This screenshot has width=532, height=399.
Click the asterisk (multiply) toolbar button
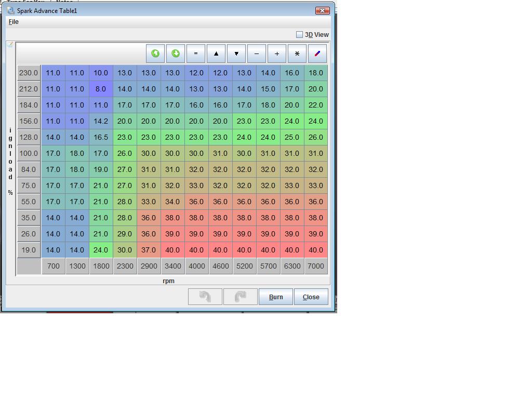click(x=297, y=54)
